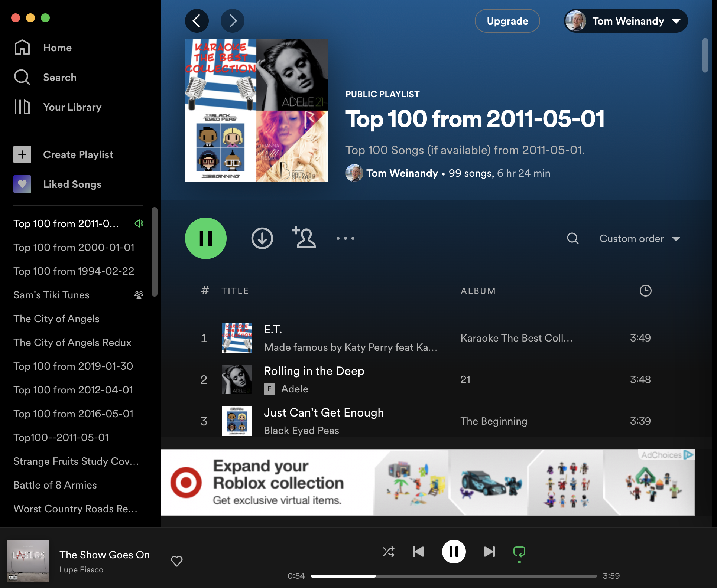This screenshot has width=717, height=588.
Task: Click the collaborative icon beside Sam's Tiki Tunes
Action: tap(139, 295)
